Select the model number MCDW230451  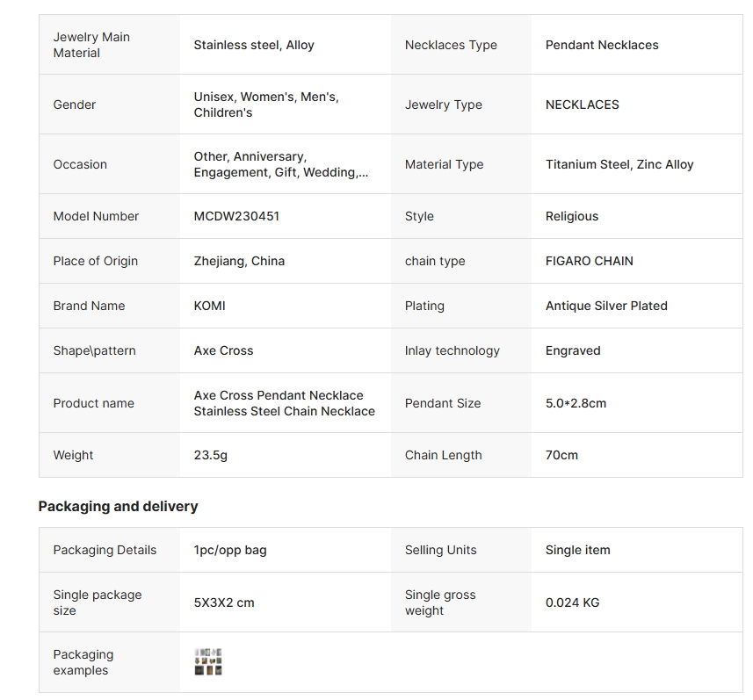(236, 216)
